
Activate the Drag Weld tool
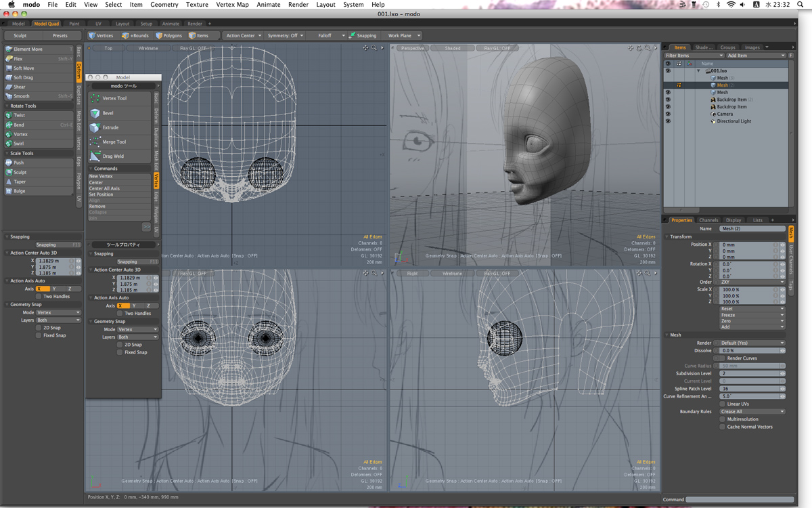tap(112, 156)
